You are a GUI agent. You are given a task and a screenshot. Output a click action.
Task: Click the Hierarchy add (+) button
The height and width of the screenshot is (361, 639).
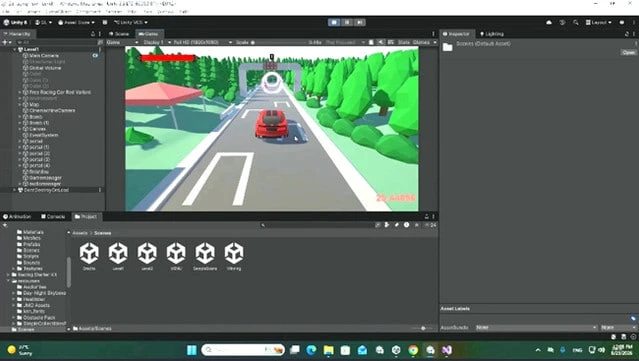coord(7,42)
